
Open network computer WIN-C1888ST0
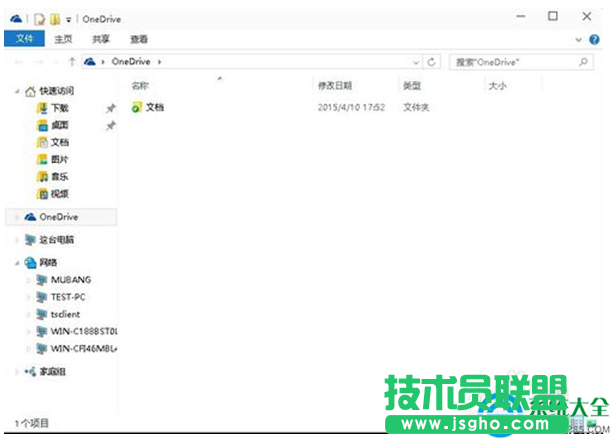tap(84, 331)
